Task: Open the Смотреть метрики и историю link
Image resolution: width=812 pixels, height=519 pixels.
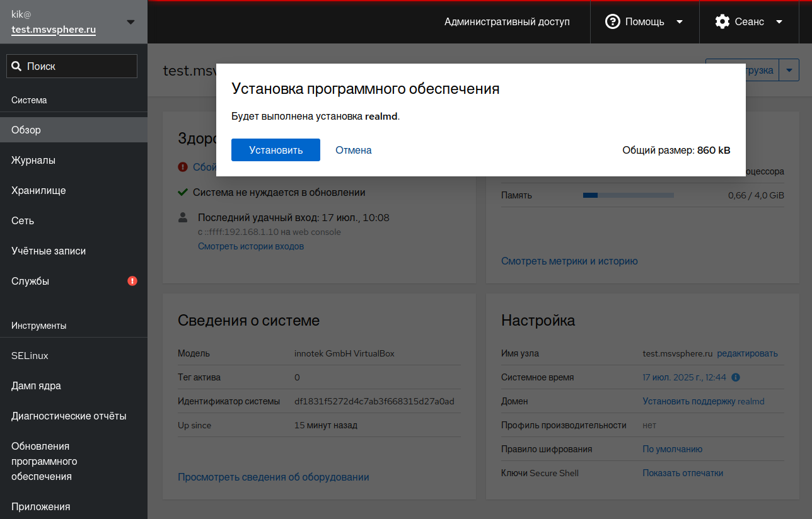Action: point(569,261)
